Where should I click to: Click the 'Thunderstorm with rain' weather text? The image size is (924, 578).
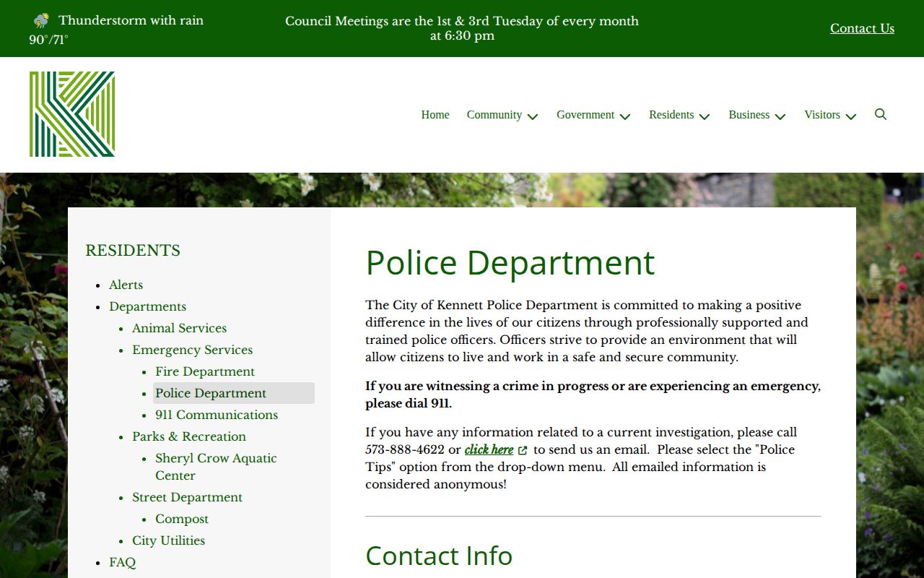click(131, 20)
